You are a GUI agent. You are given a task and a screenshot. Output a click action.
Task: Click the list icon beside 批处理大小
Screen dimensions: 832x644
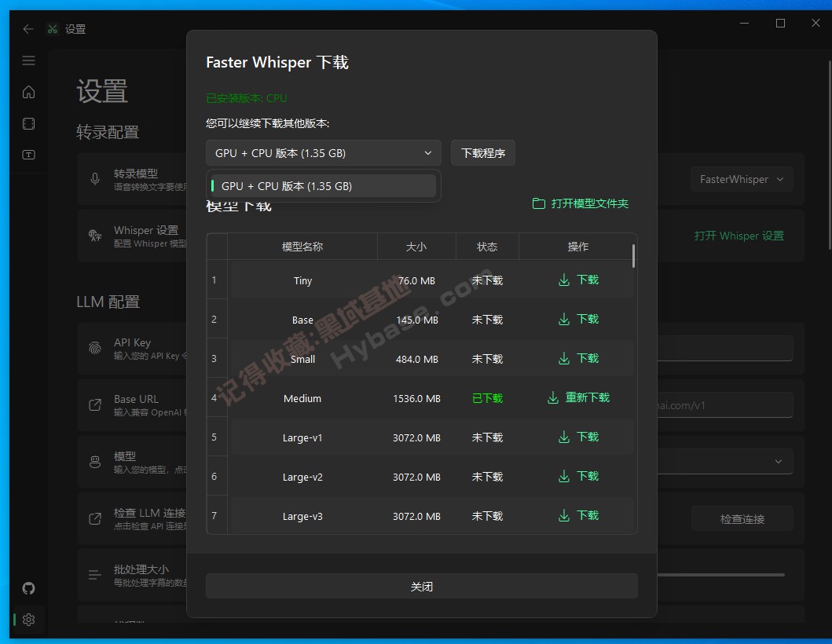click(x=95, y=575)
